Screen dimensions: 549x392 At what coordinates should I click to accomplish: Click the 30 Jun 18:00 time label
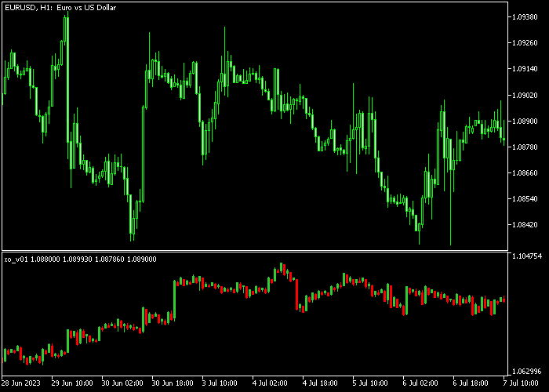pos(173,383)
